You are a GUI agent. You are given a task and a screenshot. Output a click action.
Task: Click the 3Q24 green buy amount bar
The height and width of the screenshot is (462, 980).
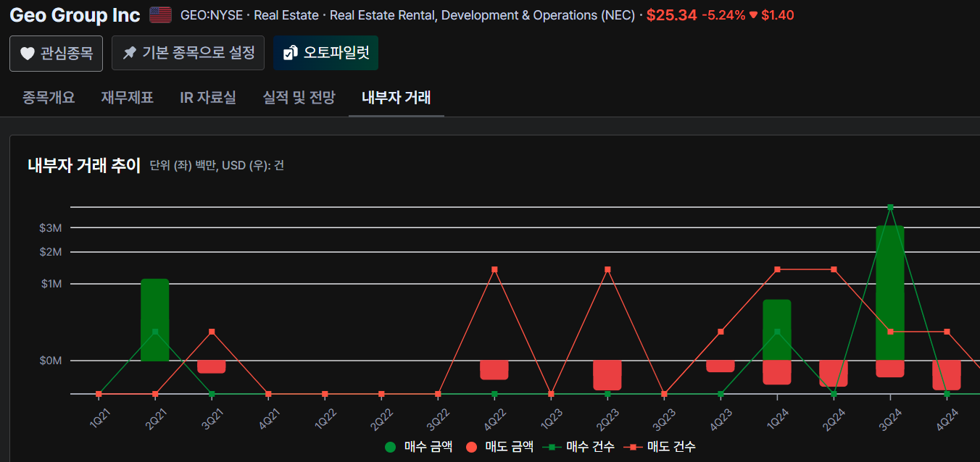point(889,293)
